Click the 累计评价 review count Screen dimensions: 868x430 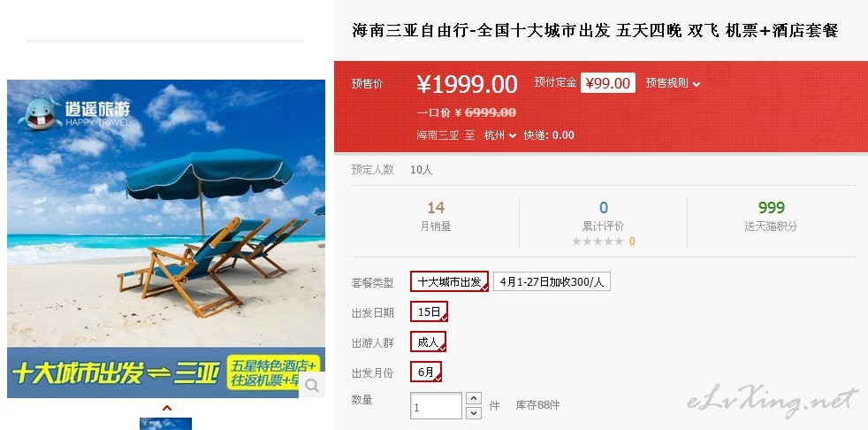pos(604,208)
